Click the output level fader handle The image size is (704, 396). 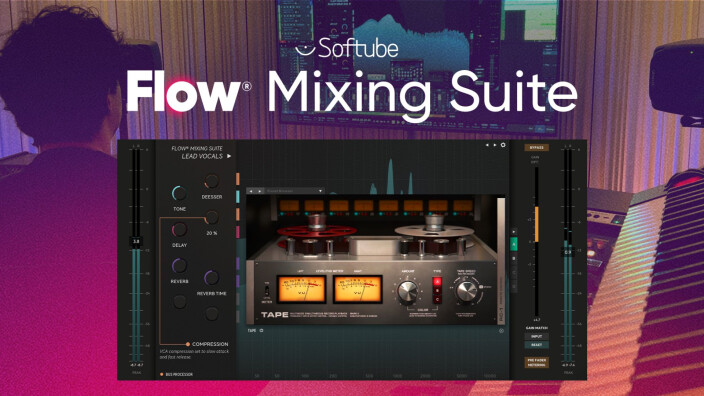(x=568, y=252)
